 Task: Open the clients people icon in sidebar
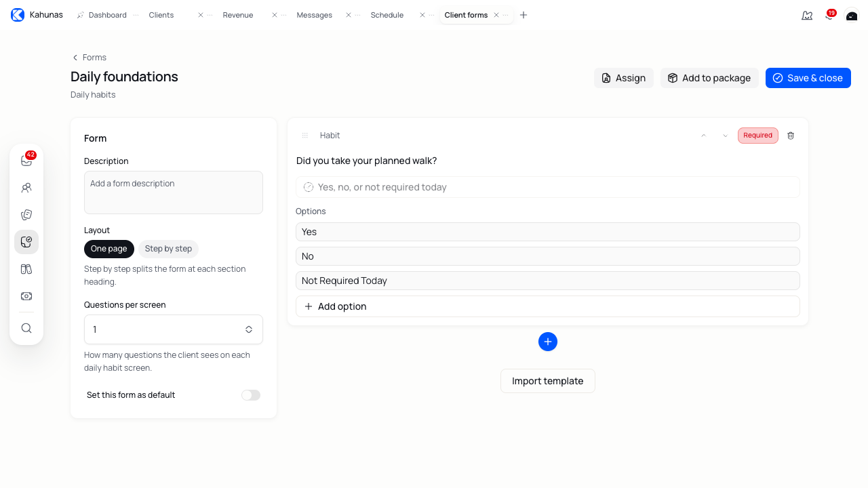26,188
